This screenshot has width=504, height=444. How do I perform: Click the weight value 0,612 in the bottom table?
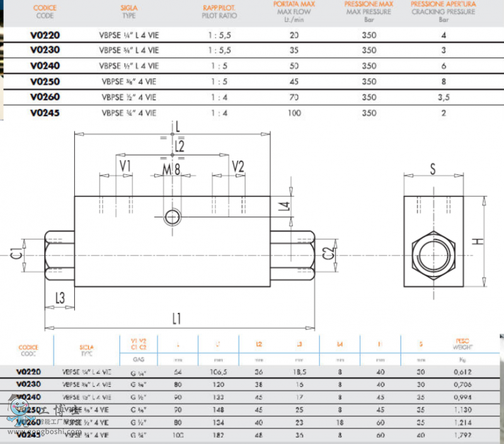pos(462,372)
